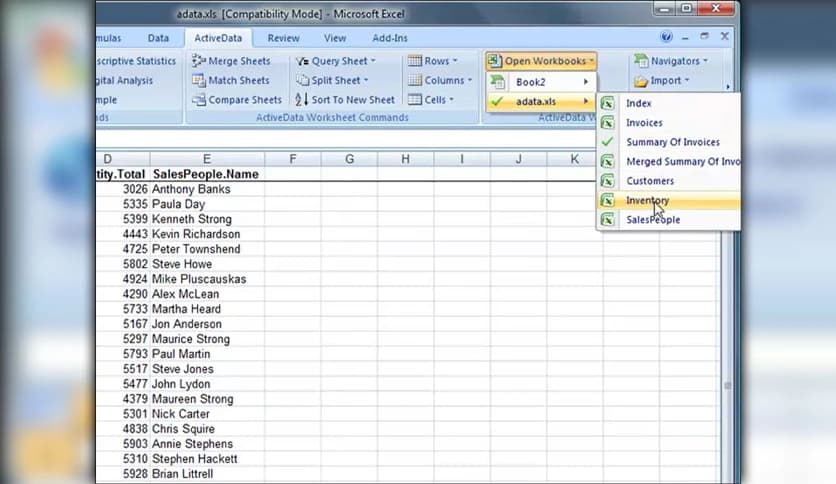Expand the Import dropdown arrow
Screen dimensions: 836x484
pyautogui.click(x=687, y=80)
